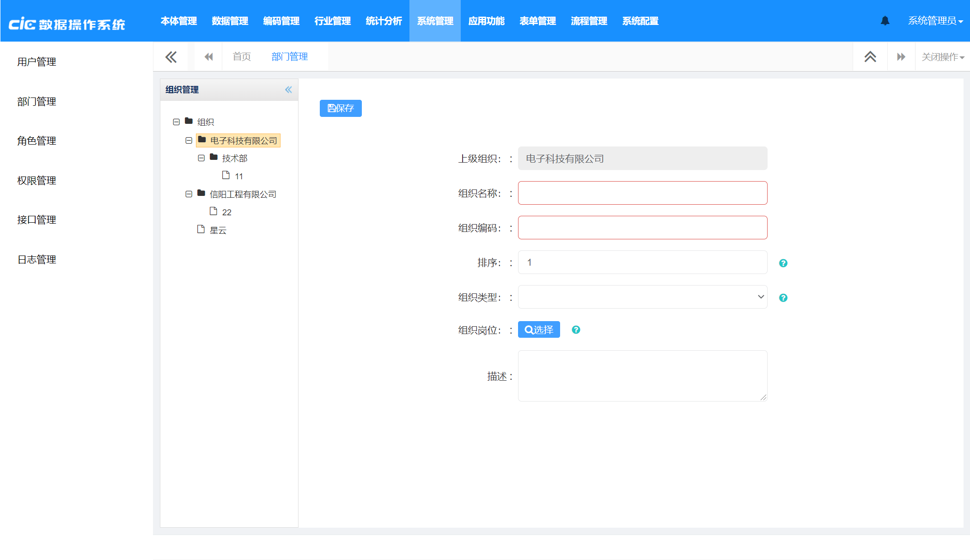Click the 选择 button for 组织岗位
970x560 pixels.
(539, 329)
